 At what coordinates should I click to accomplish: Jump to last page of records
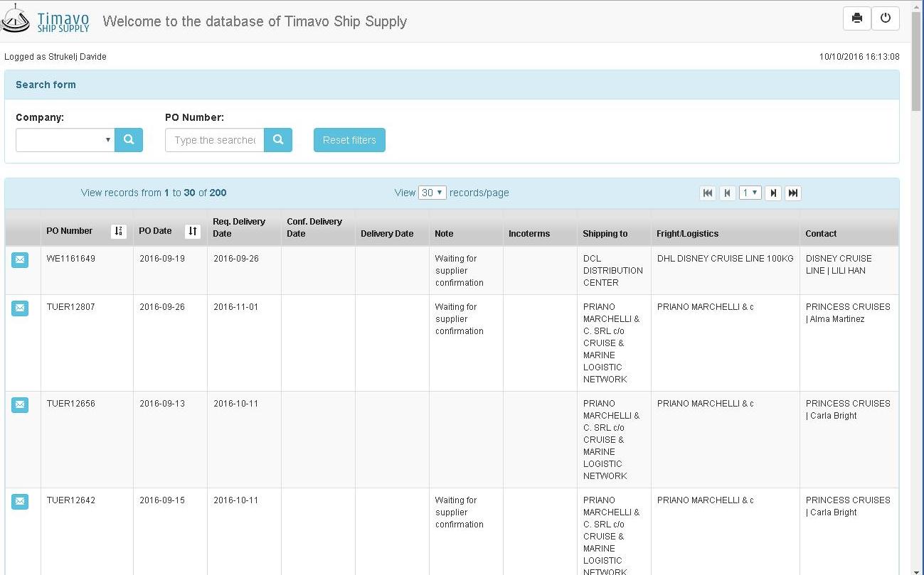pyautogui.click(x=793, y=193)
